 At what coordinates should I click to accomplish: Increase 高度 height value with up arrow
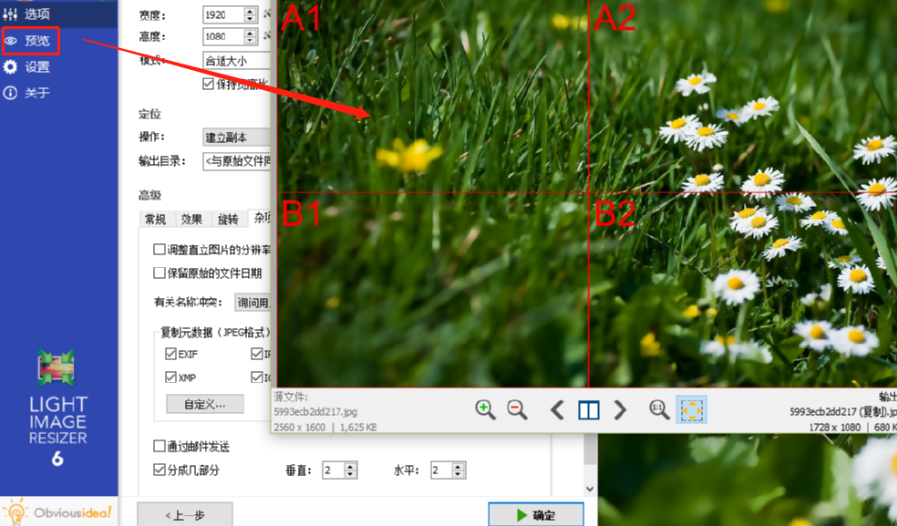tap(250, 33)
